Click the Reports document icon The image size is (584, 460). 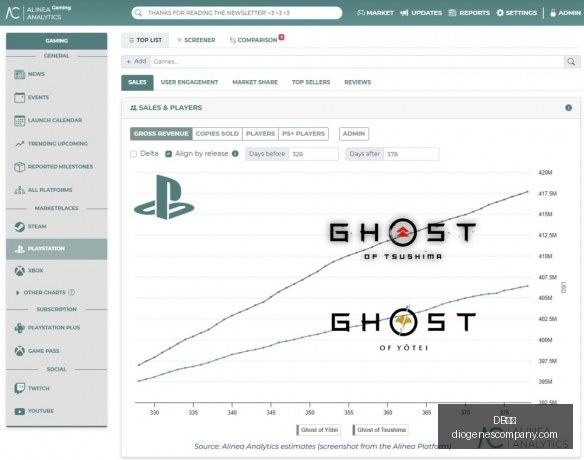452,13
